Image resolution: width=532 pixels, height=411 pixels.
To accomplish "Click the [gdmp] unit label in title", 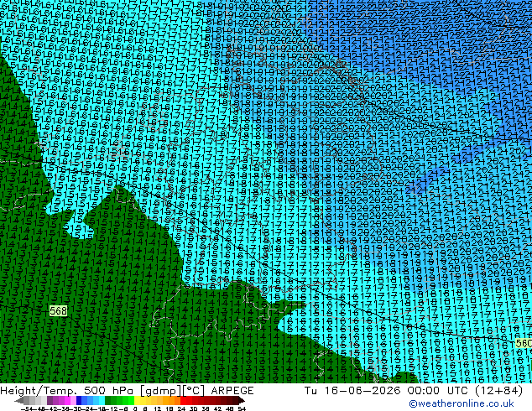I will coord(161,391).
